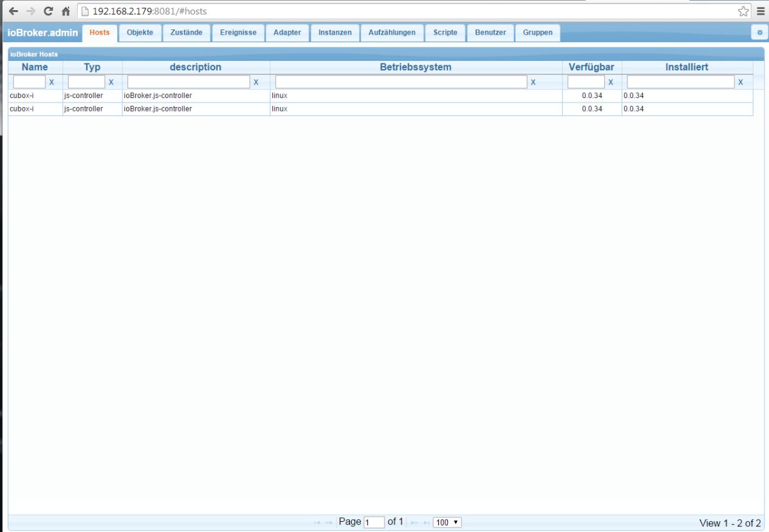Sort by the Betriebssystem column header
Screen dimensions: 769x532
coord(416,67)
